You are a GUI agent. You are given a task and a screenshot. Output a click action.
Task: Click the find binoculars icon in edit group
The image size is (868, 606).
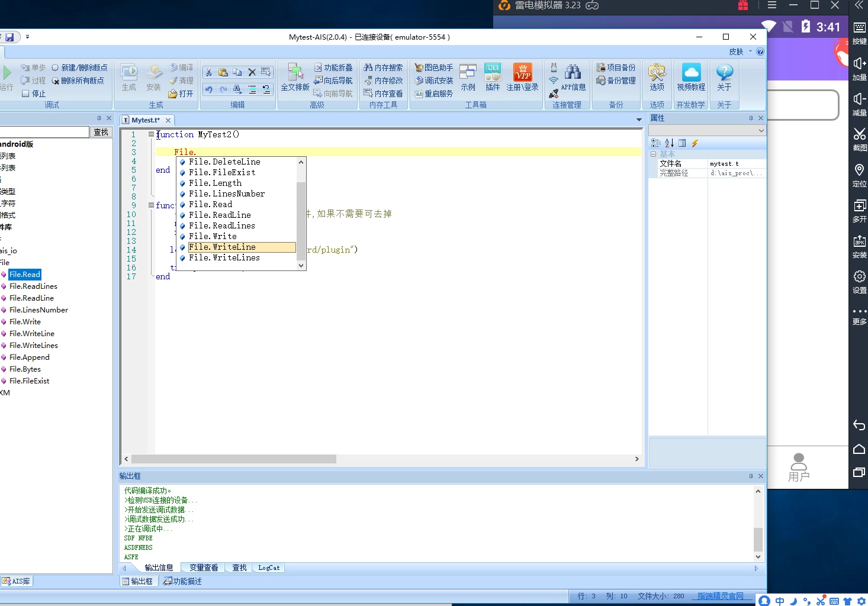coord(237,89)
